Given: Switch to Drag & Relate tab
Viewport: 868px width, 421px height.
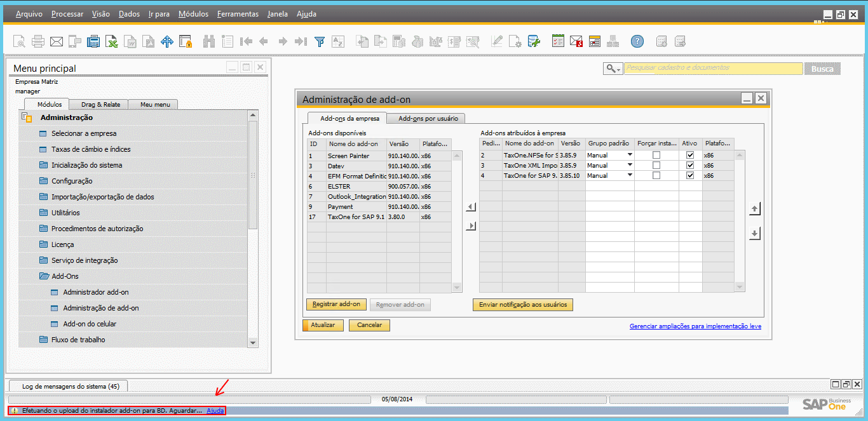Looking at the screenshot, I should [x=100, y=104].
